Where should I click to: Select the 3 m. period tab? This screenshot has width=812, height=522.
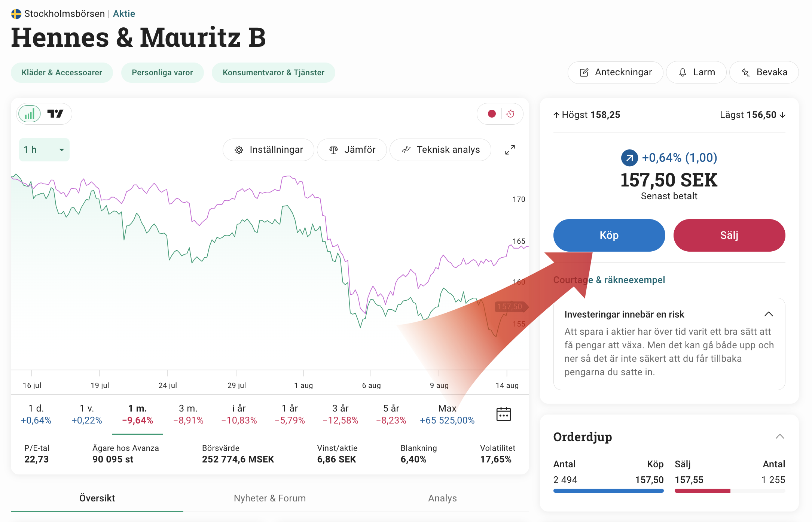pos(188,414)
